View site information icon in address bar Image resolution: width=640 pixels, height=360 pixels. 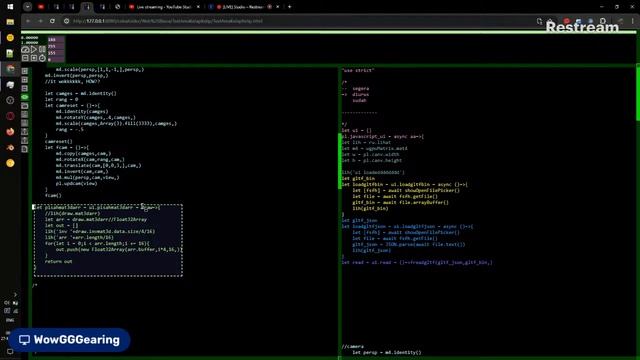point(67,21)
